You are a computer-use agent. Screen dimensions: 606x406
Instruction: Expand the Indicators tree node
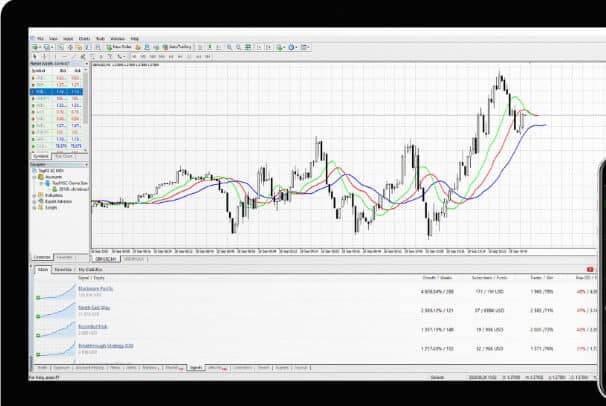click(34, 195)
